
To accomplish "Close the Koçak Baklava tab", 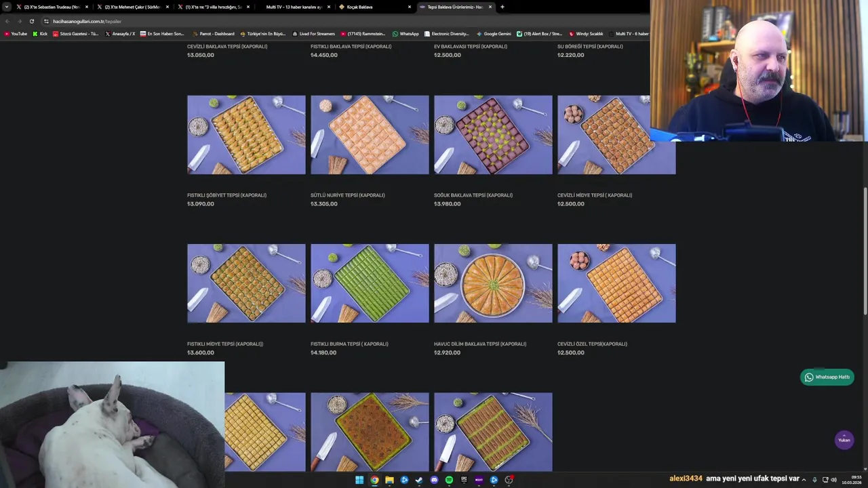I will coord(410,7).
